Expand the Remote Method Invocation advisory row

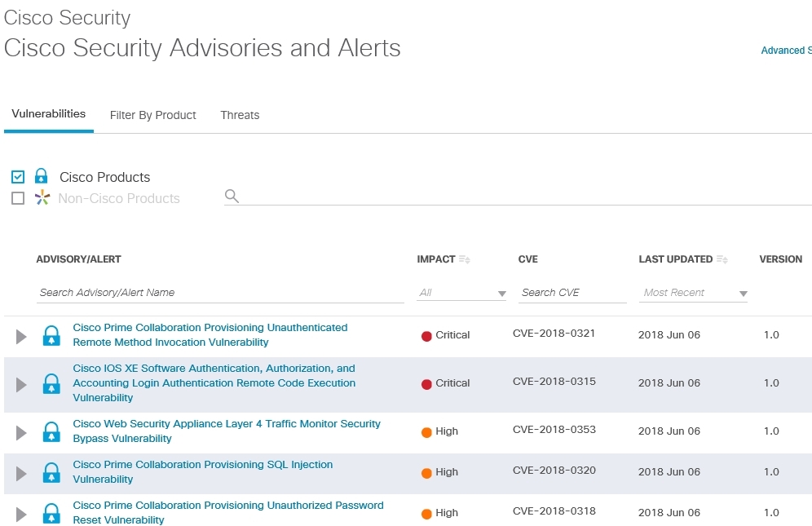coord(21,336)
